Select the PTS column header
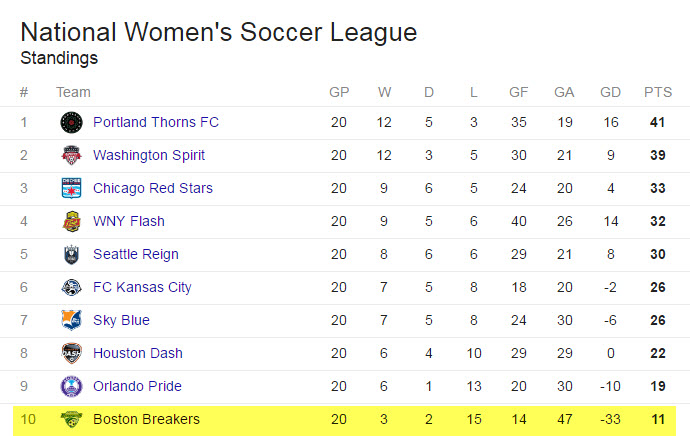The image size is (690, 436). (x=658, y=92)
